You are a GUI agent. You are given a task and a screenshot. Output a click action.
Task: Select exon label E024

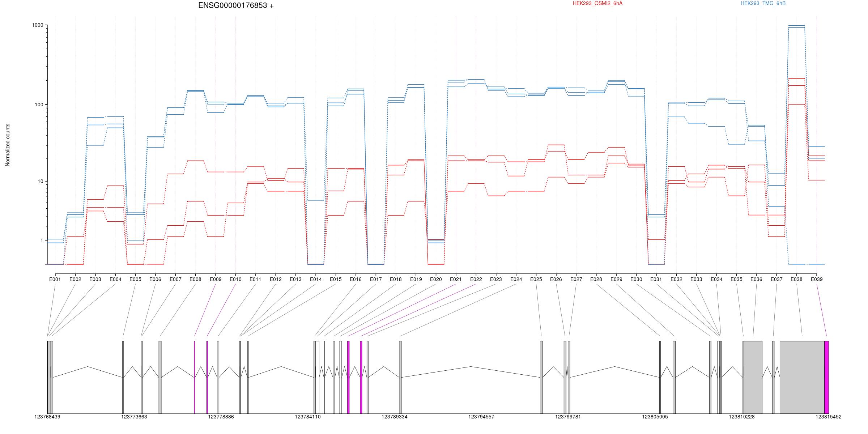coord(516,279)
